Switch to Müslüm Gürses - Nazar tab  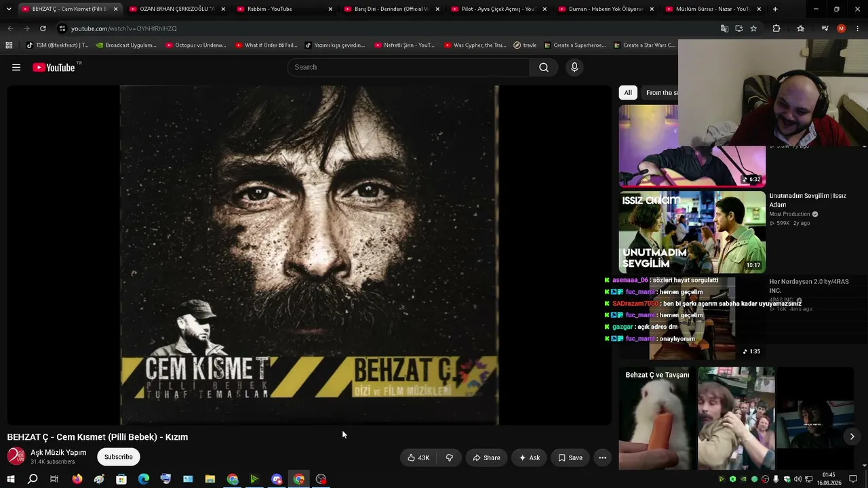[x=713, y=9]
